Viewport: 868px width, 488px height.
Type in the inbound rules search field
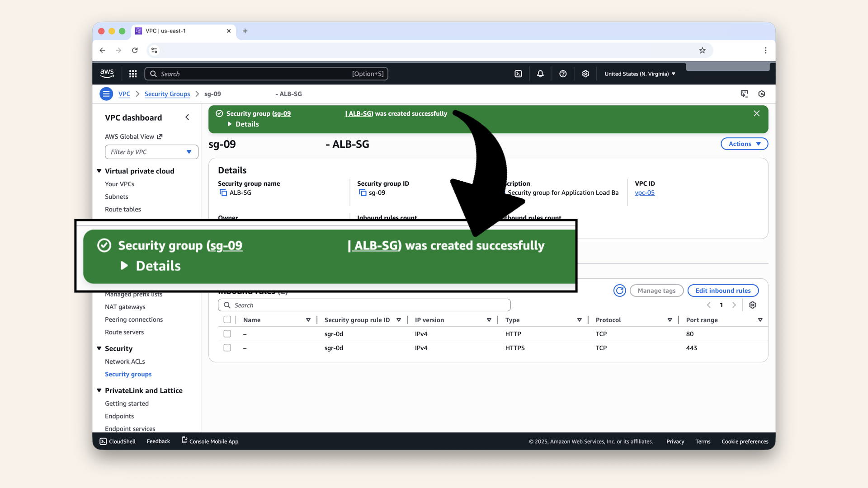(x=364, y=305)
